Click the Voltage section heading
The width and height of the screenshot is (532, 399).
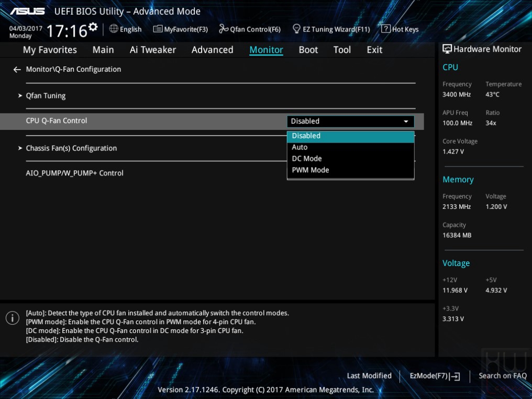(x=456, y=263)
